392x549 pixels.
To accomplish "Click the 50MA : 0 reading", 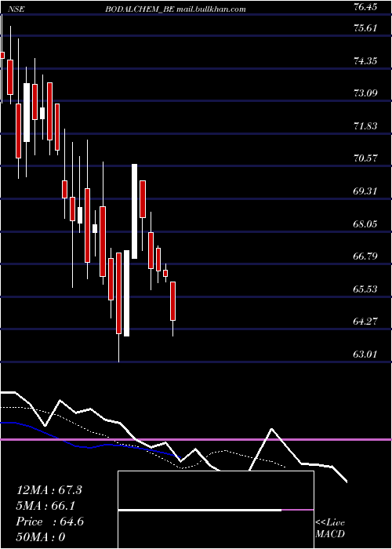I will pos(41,537).
